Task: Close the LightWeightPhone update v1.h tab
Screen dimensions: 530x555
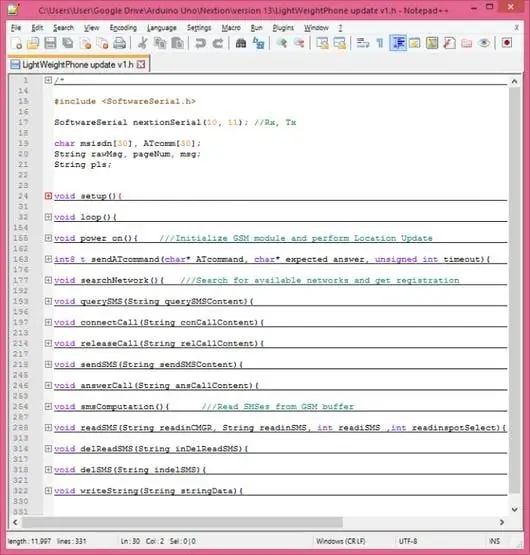Action: [141, 64]
